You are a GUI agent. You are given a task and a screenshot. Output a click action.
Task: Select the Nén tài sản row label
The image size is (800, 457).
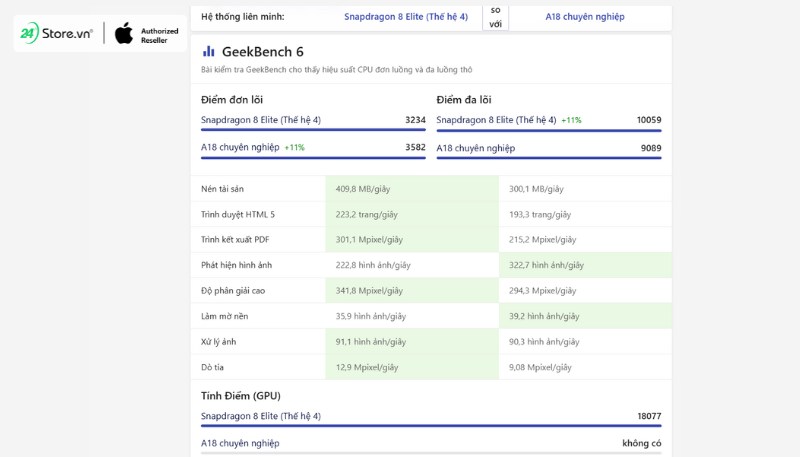coord(222,189)
